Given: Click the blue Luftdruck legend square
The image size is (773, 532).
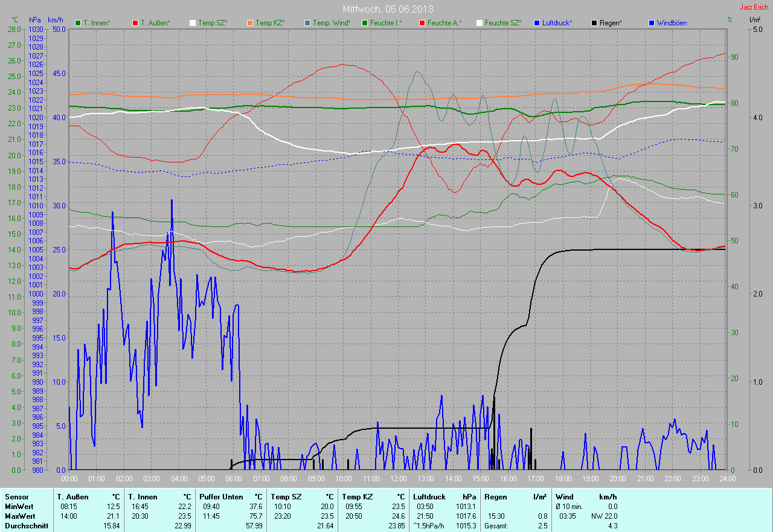Looking at the screenshot, I should 537,23.
